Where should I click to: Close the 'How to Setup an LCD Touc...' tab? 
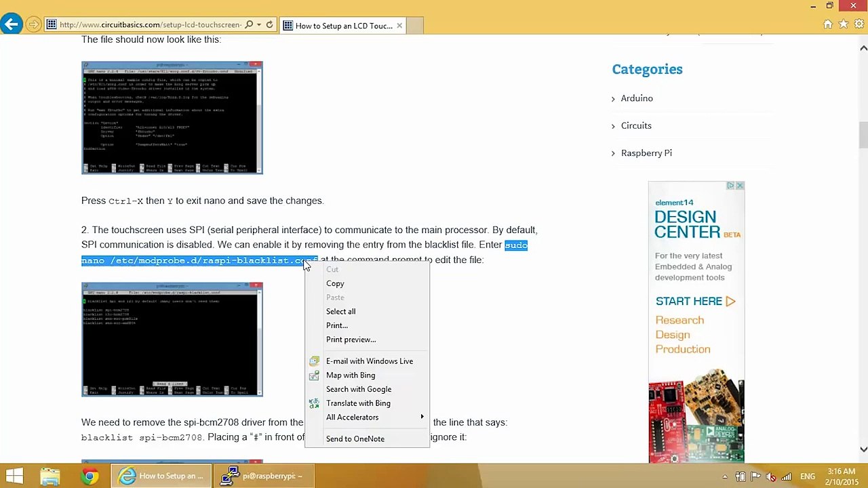pos(399,26)
